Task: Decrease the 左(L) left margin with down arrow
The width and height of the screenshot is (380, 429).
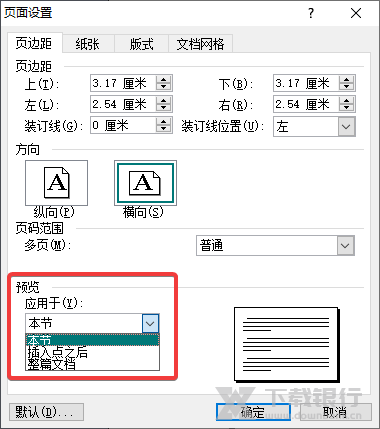Action: [x=164, y=108]
